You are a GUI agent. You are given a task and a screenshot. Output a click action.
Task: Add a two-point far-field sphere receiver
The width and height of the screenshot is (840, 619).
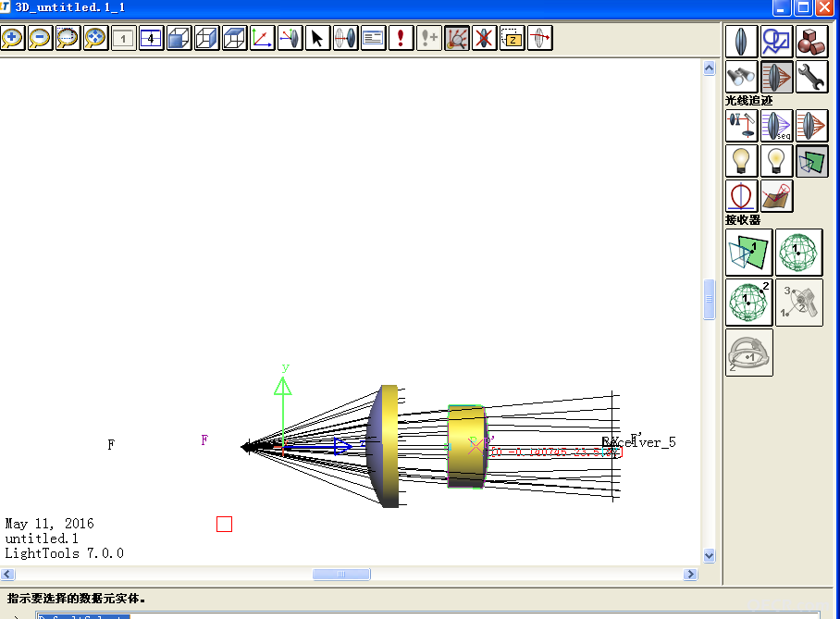click(x=749, y=303)
